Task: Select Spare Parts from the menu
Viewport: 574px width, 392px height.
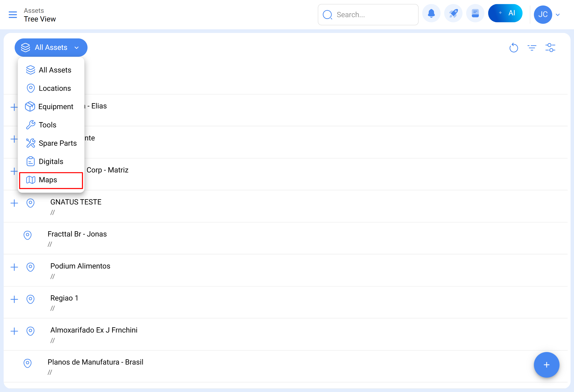Action: point(57,143)
